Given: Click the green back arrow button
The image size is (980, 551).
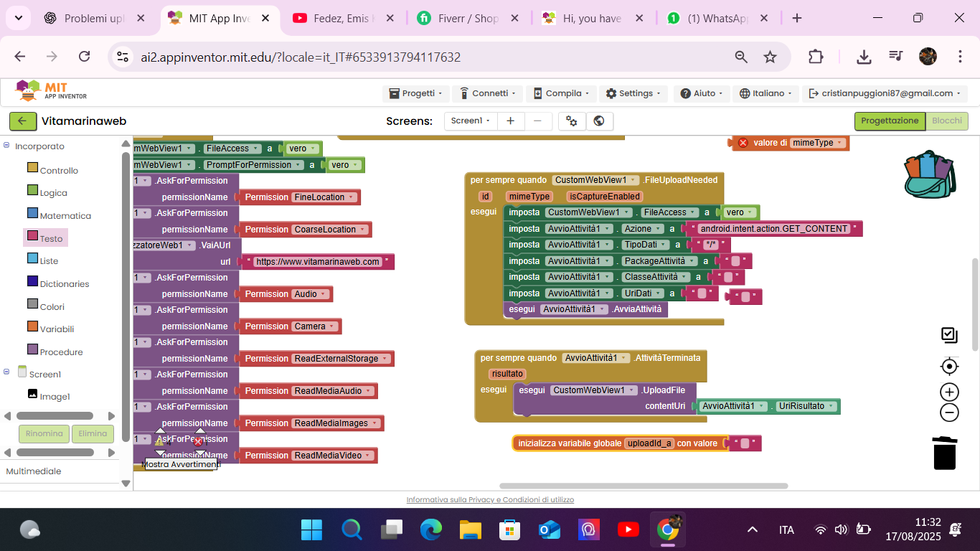Looking at the screenshot, I should click(22, 121).
